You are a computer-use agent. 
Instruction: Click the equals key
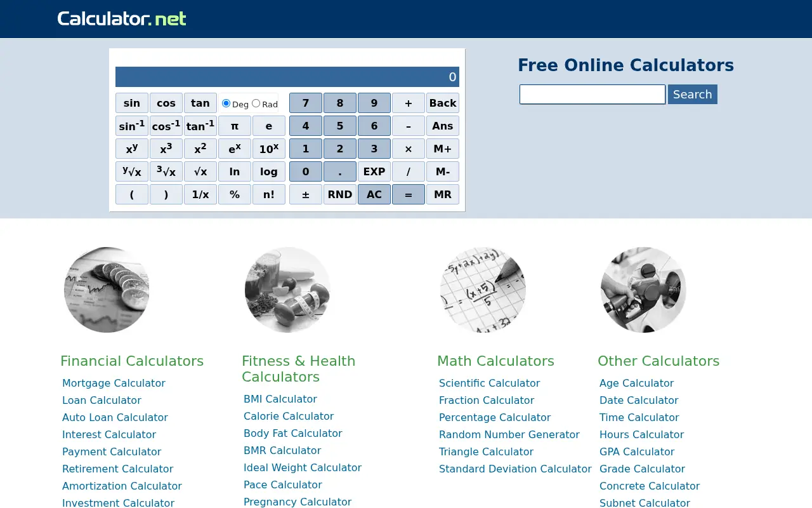pyautogui.click(x=409, y=194)
